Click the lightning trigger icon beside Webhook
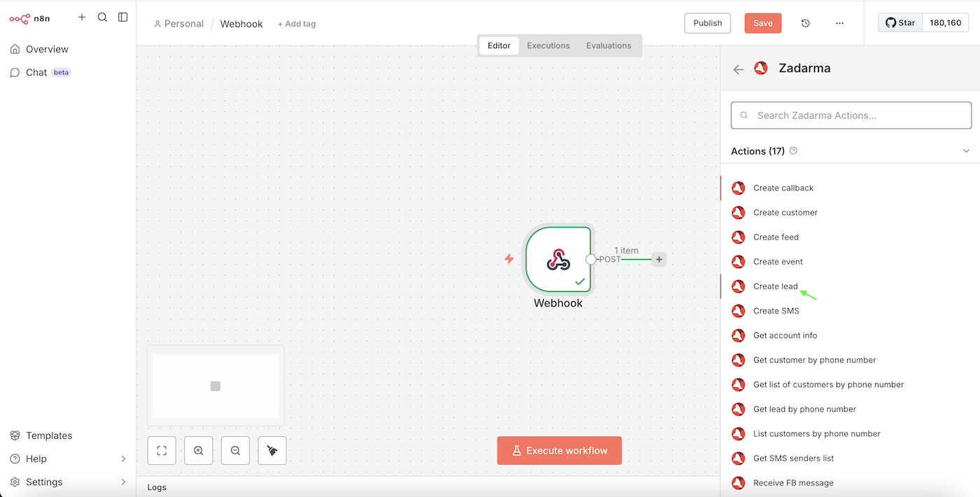This screenshot has width=980, height=497. click(x=509, y=259)
